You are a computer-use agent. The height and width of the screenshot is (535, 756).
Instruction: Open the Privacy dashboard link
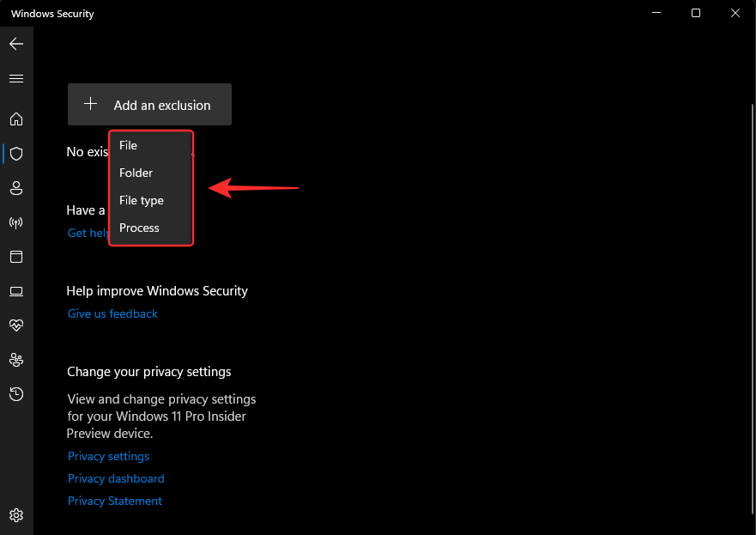[x=116, y=478]
